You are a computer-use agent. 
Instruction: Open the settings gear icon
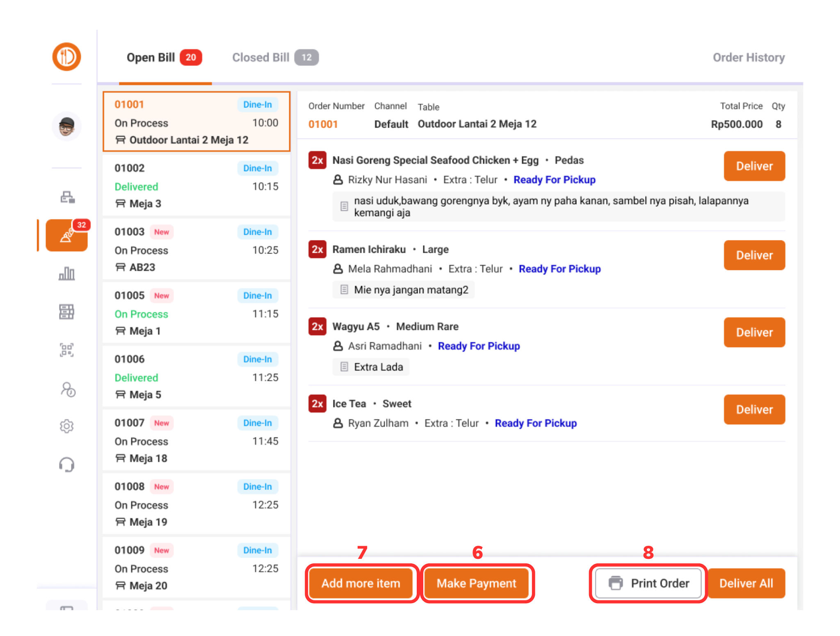click(x=66, y=426)
